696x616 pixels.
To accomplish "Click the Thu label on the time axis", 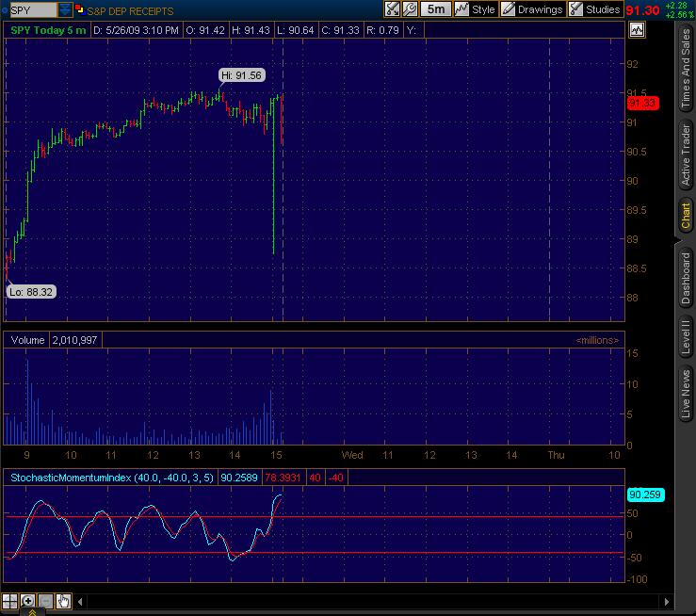I will pyautogui.click(x=556, y=455).
